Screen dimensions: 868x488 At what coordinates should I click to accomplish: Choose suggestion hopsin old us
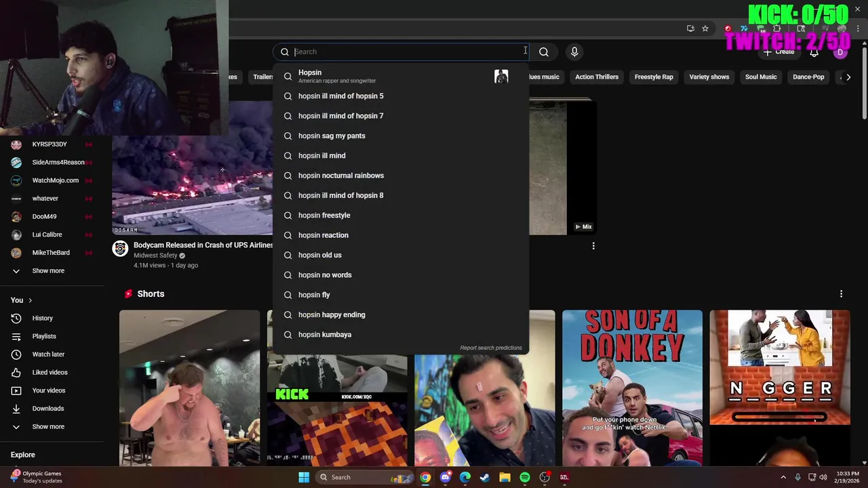click(401, 255)
